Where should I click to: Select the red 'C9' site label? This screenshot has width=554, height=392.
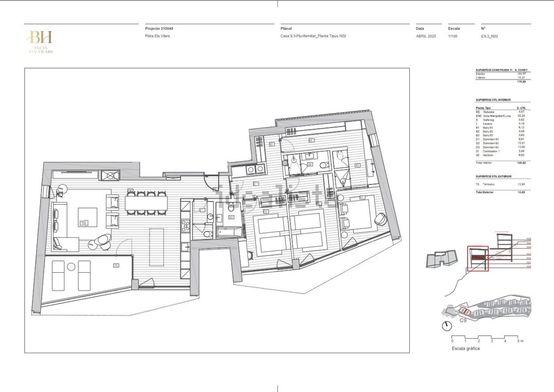tap(463, 320)
